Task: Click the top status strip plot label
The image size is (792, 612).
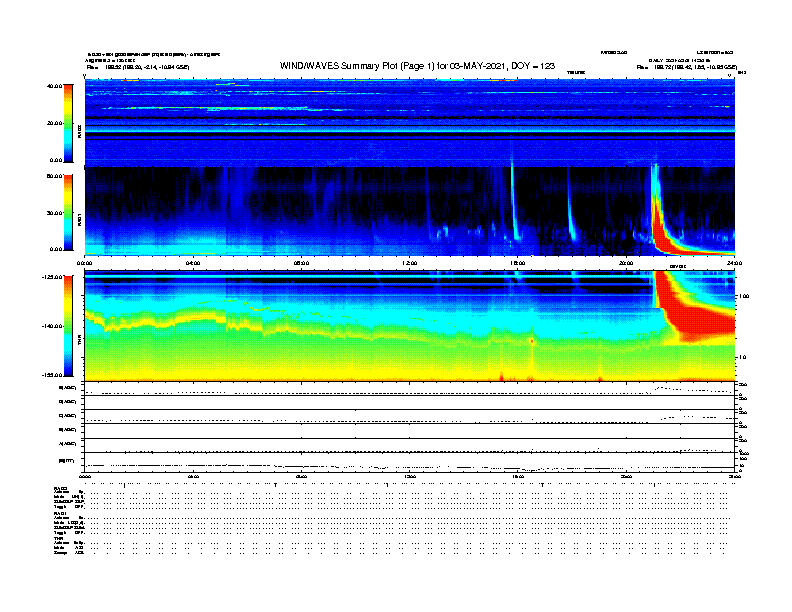Action: (x=68, y=388)
